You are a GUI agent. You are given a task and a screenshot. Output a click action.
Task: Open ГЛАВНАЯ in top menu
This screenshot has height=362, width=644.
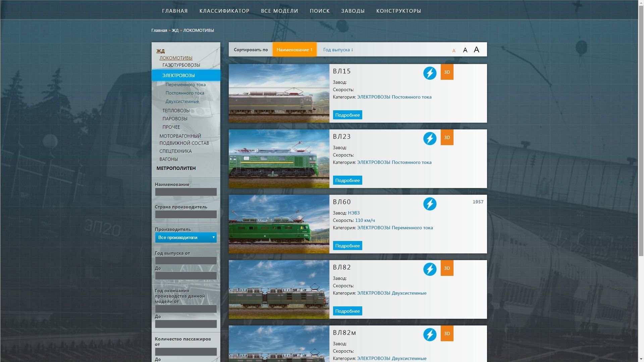pos(175,11)
